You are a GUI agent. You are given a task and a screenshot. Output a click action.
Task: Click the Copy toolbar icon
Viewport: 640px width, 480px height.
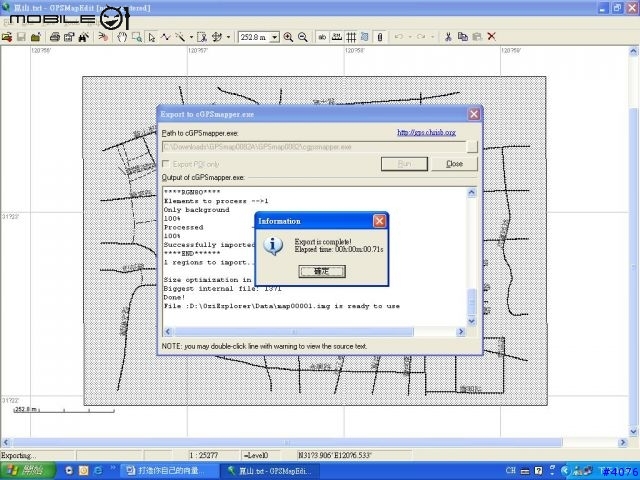pyautogui.click(x=462, y=37)
